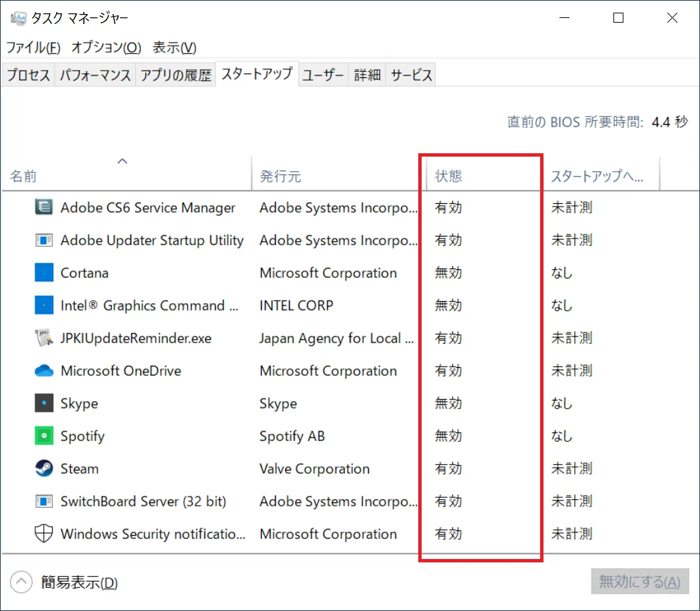Open the ファイル(F) menu

tap(33, 47)
